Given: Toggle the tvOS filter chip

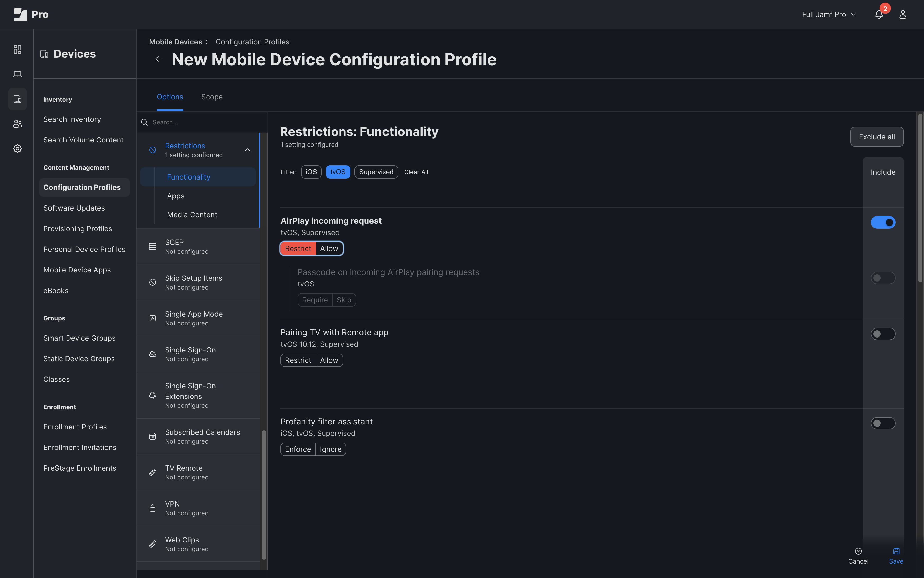Looking at the screenshot, I should click(x=338, y=172).
